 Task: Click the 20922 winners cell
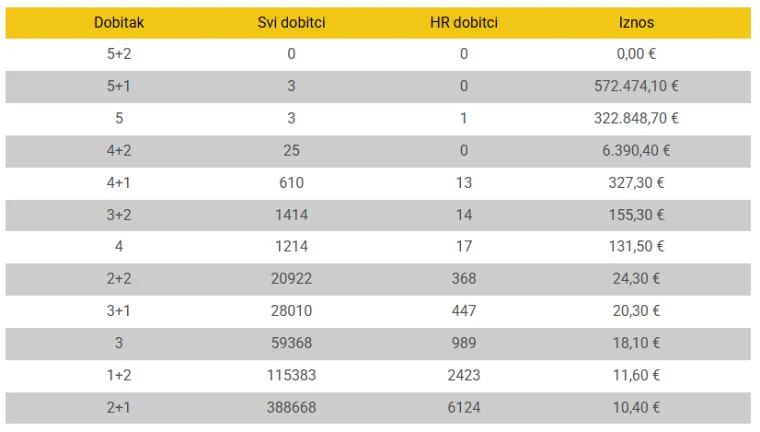(x=291, y=279)
